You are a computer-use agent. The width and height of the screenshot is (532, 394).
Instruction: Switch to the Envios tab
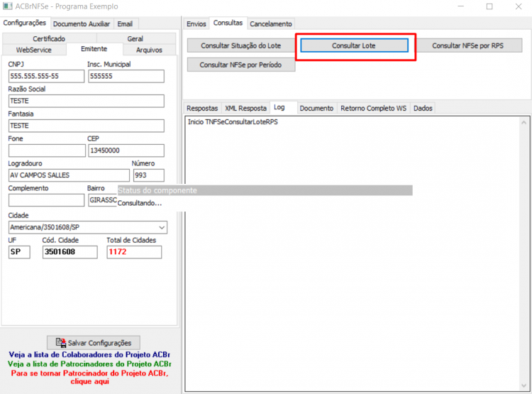[196, 23]
